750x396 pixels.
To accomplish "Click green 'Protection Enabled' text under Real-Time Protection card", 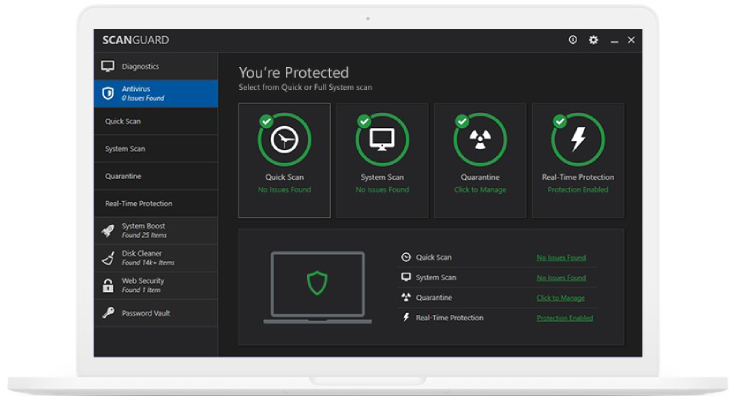I will coord(578,190).
